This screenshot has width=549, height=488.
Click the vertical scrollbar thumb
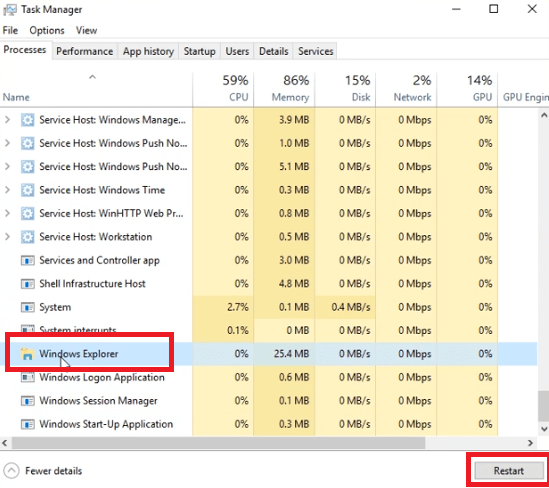pos(544,406)
